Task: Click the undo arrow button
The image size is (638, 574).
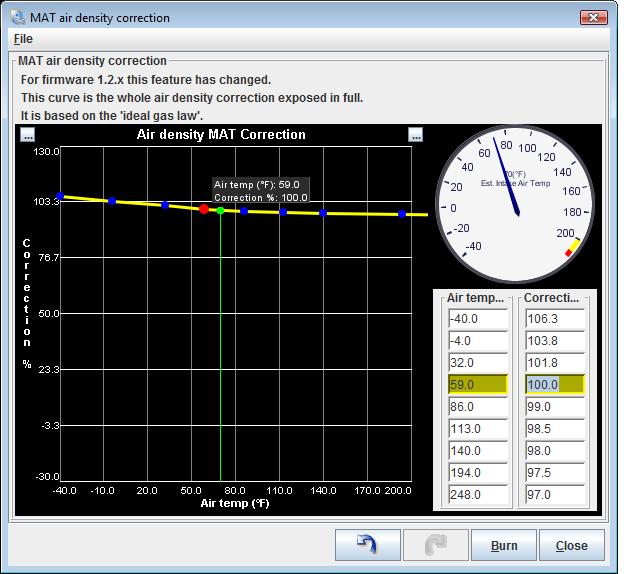Action: click(367, 545)
